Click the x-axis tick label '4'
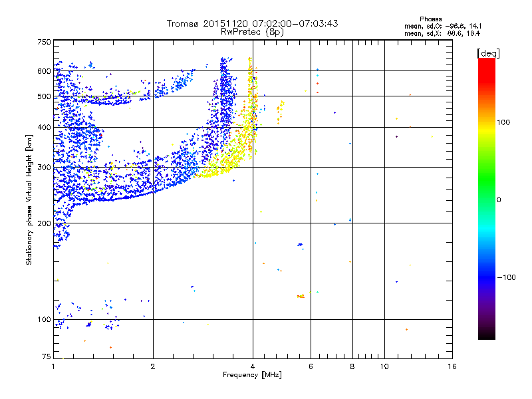Screen dimensions: 532x399 point(253,366)
